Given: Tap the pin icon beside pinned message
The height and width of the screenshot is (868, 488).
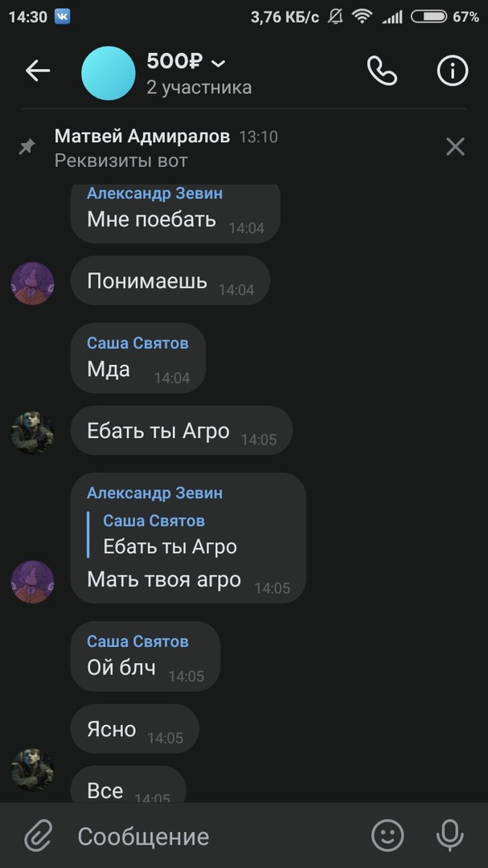Looking at the screenshot, I should click(x=27, y=147).
